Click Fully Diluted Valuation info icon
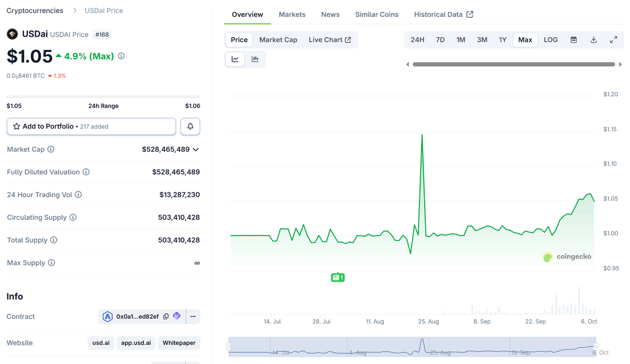 (86, 172)
